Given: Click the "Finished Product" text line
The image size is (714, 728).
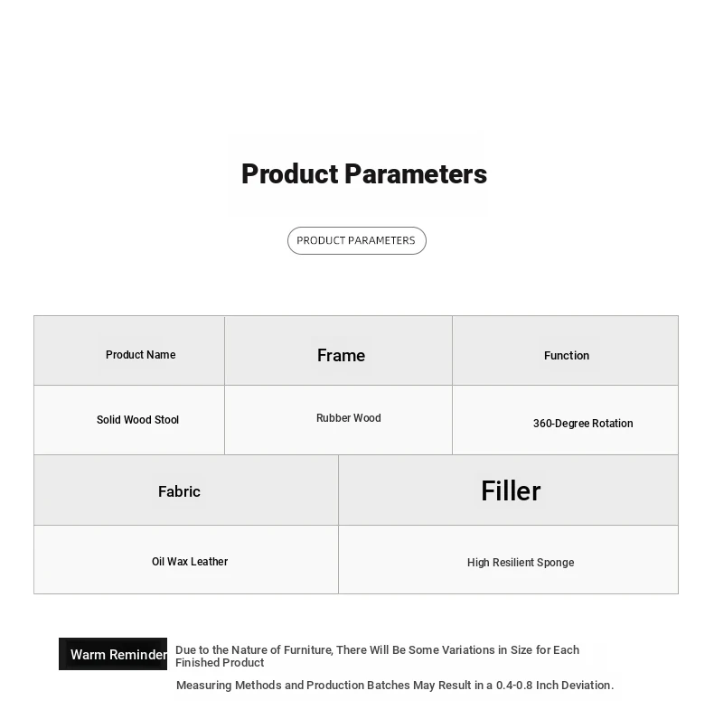Looking at the screenshot, I should coord(220,663).
